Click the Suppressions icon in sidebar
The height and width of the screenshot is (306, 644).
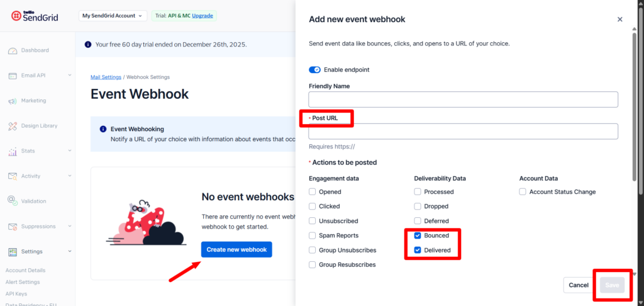[x=12, y=227]
